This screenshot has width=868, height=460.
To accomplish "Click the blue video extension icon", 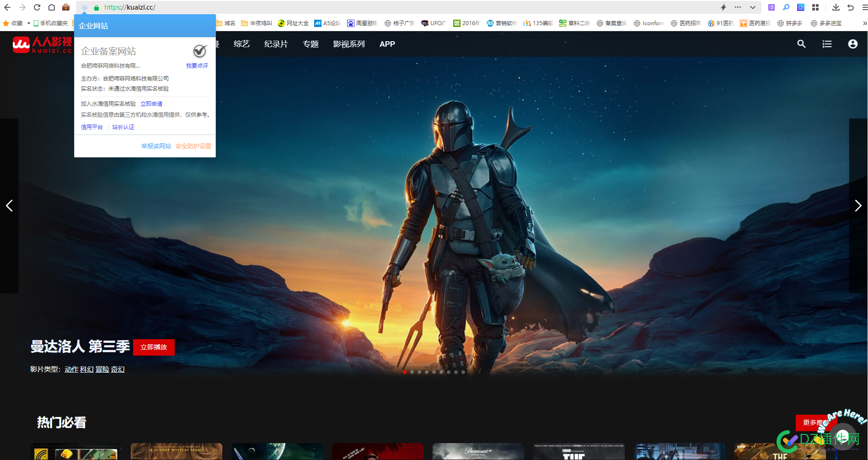I will coord(801,7).
